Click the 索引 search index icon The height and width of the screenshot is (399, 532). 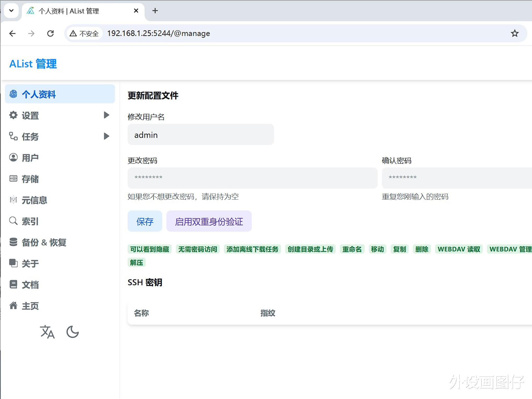pos(13,221)
